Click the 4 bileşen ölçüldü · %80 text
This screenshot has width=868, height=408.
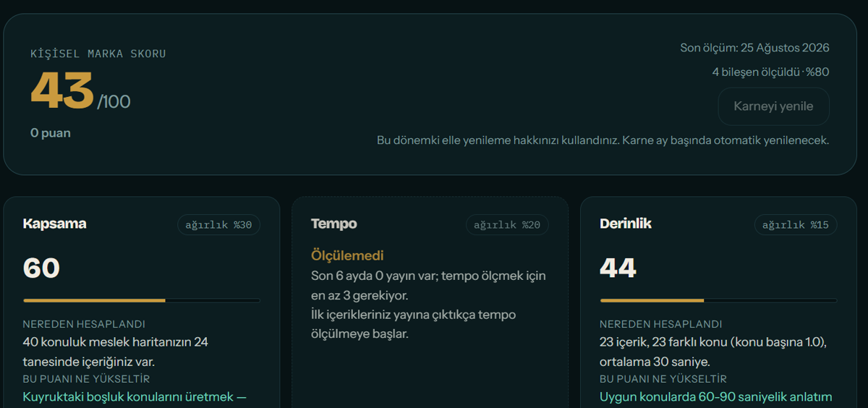click(770, 72)
